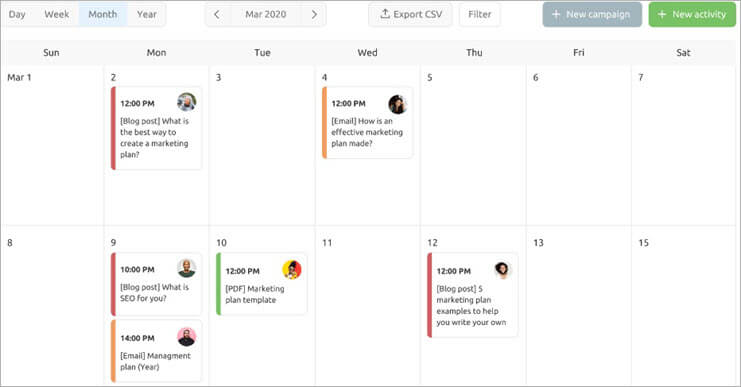This screenshot has height=387, width=741.
Task: Open the 'How is an effective marketing plan made?' email
Action: point(367,122)
